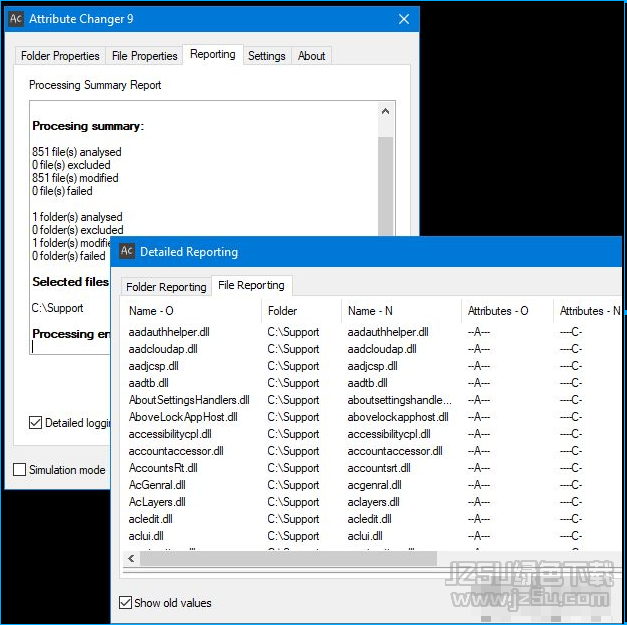The image size is (627, 625).
Task: Click the 'Procesing summary:' heading
Action: [88, 126]
